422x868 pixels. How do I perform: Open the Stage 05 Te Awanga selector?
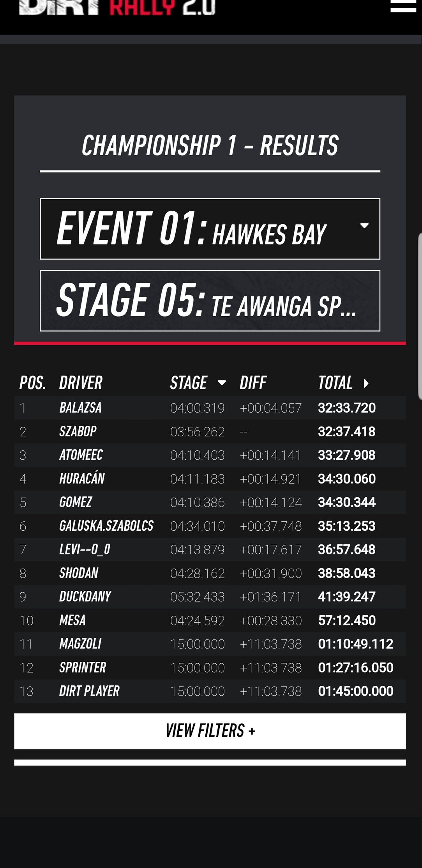[210, 301]
